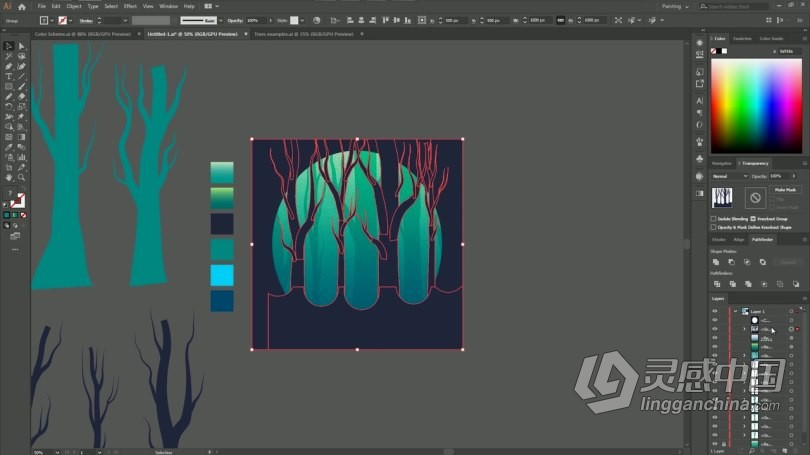Click Unite in Pathfinder Shape Modes
The width and height of the screenshot is (810, 455).
716,262
